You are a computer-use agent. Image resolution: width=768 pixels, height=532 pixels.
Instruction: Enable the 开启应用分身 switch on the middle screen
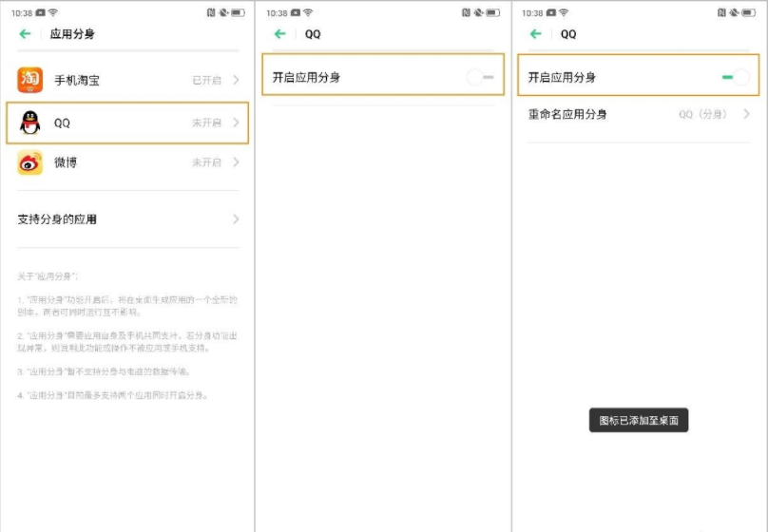pos(480,77)
